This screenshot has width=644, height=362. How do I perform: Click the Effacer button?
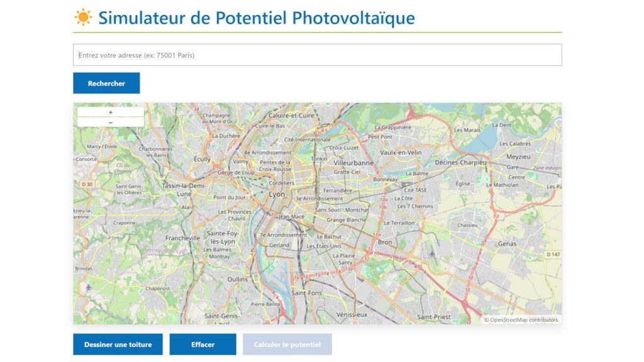(x=203, y=344)
